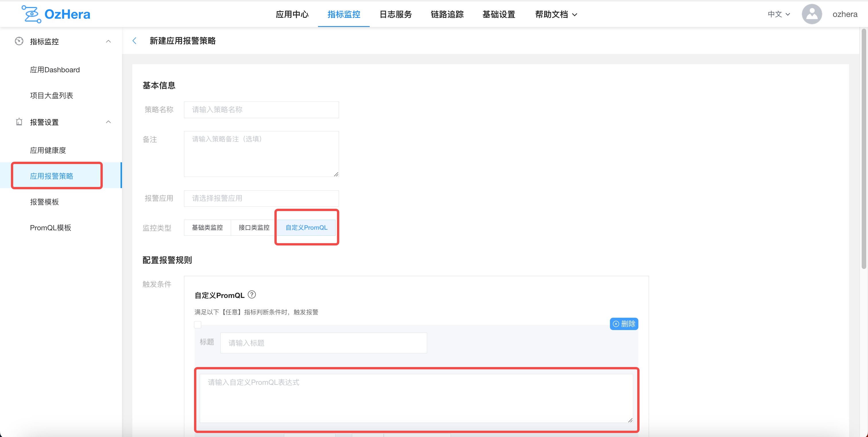Image resolution: width=868 pixels, height=437 pixels.
Task: Collapse the 报警设置 sidebar section
Action: click(108, 122)
